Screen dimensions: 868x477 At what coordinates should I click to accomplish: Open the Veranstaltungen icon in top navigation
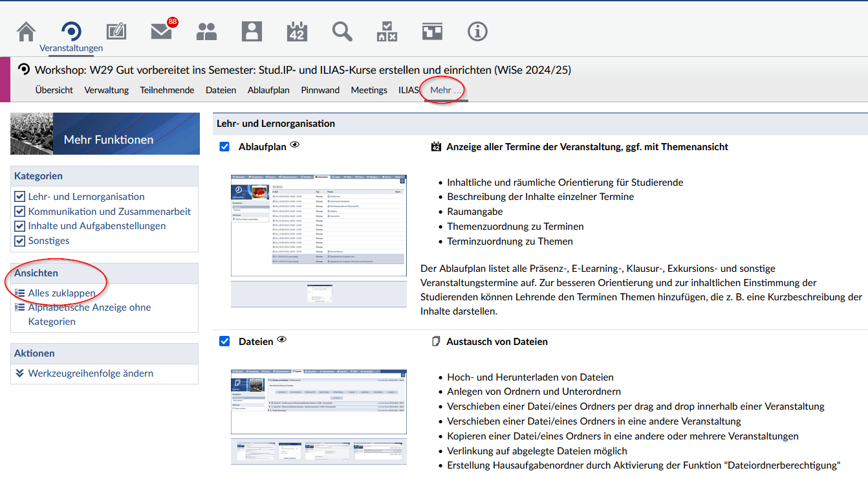[71, 31]
